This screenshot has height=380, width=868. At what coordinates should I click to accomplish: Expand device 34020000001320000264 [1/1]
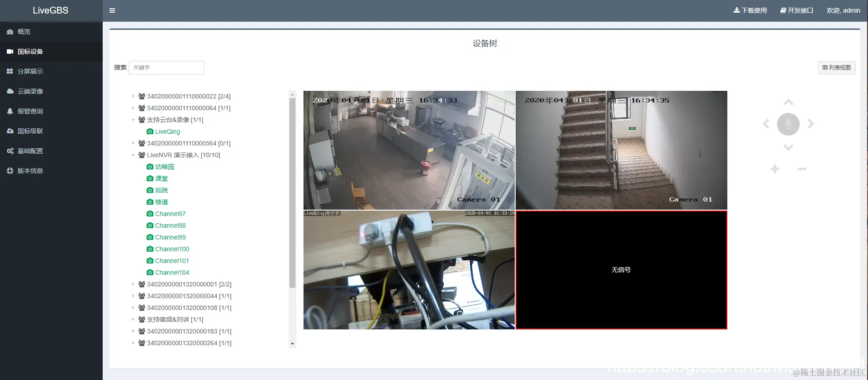click(x=133, y=343)
